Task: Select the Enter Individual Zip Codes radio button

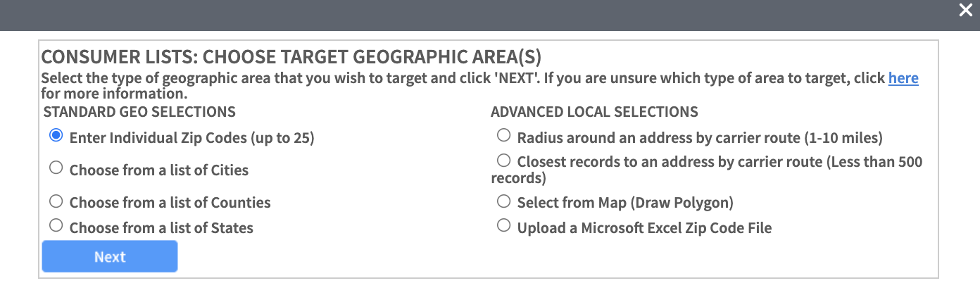Action: 56,135
